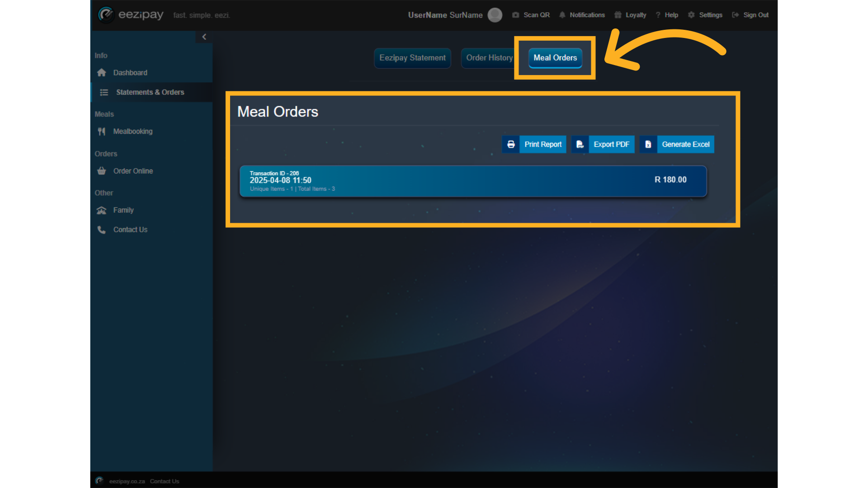Click the Loyalty gift icon

pyautogui.click(x=618, y=15)
